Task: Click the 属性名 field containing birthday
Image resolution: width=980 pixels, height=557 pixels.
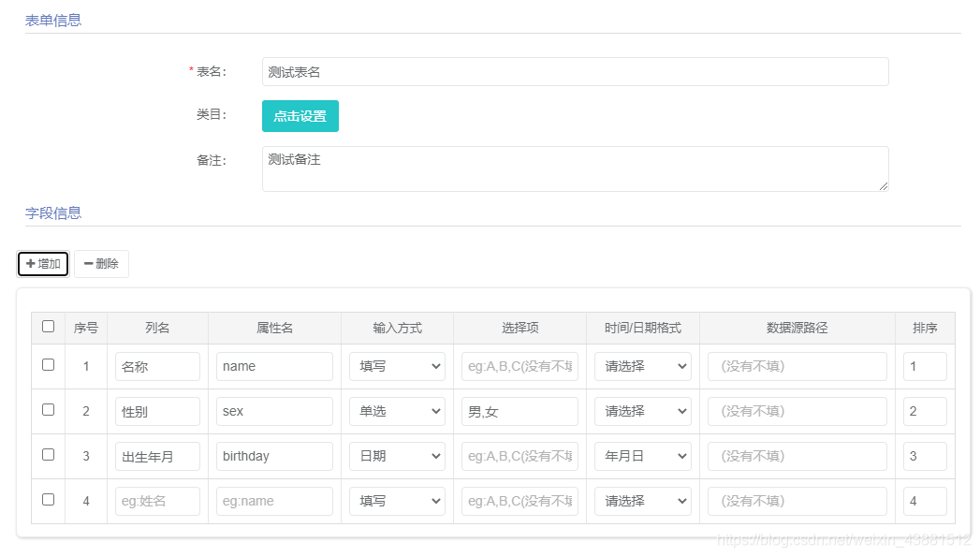Action: tap(274, 456)
